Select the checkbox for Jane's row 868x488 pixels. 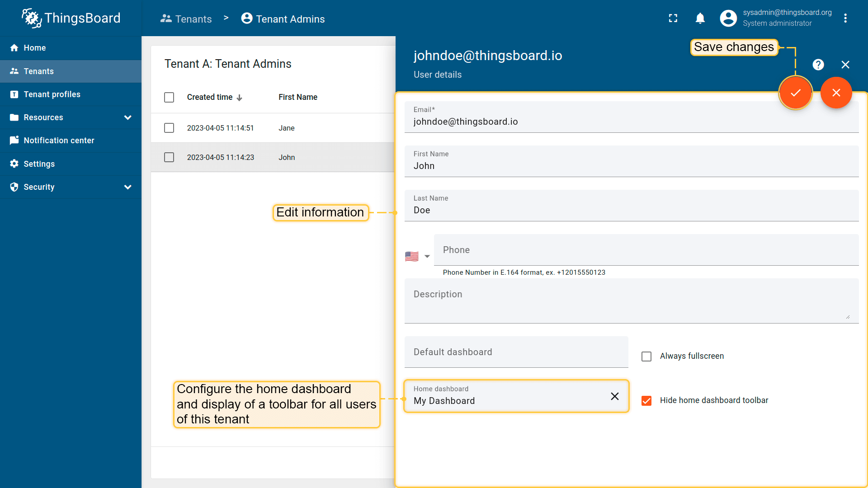pos(169,128)
